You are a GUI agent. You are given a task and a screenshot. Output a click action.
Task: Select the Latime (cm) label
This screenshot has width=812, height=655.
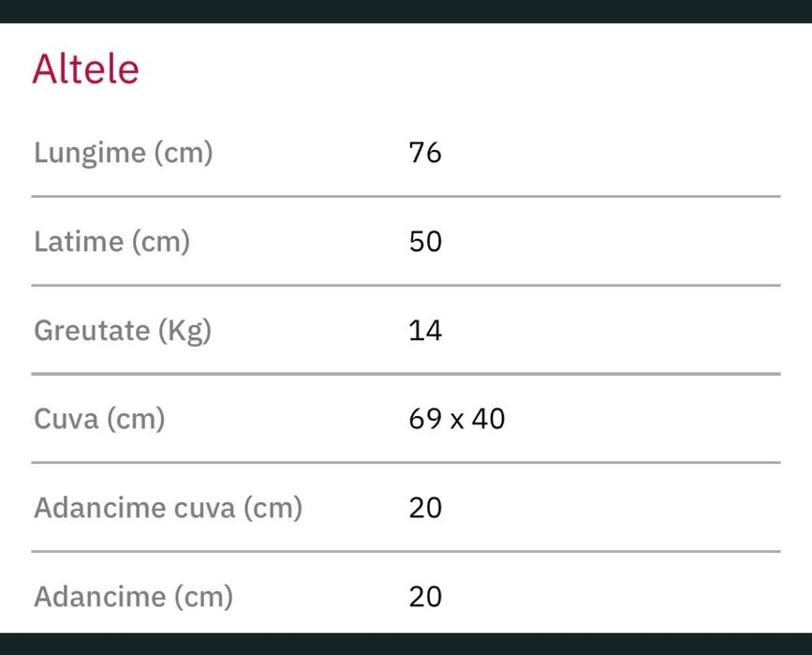(x=112, y=242)
